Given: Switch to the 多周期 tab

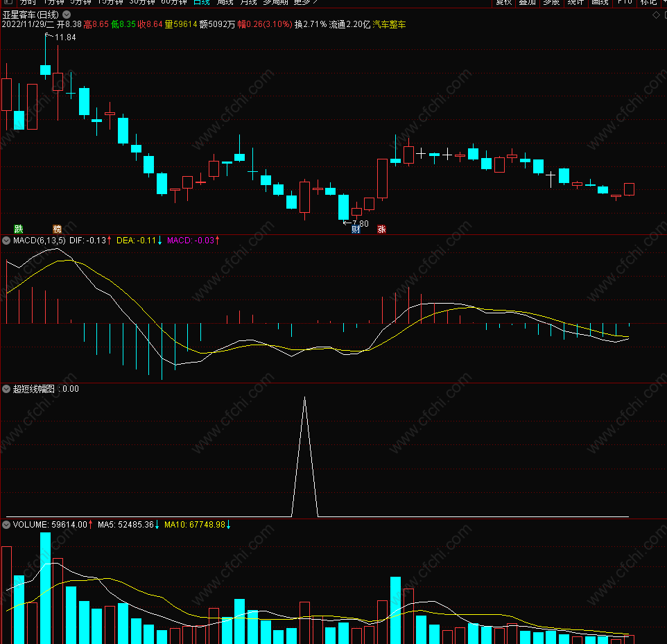Looking at the screenshot, I should tap(276, 2).
